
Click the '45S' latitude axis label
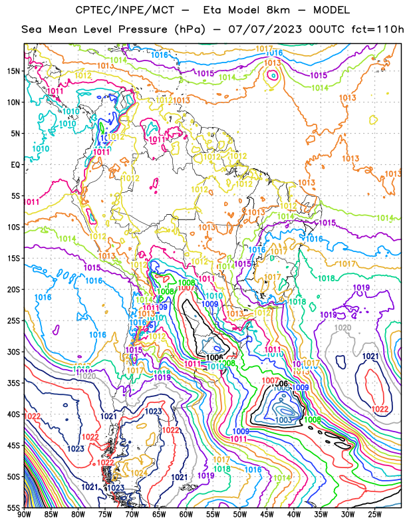click(x=13, y=446)
